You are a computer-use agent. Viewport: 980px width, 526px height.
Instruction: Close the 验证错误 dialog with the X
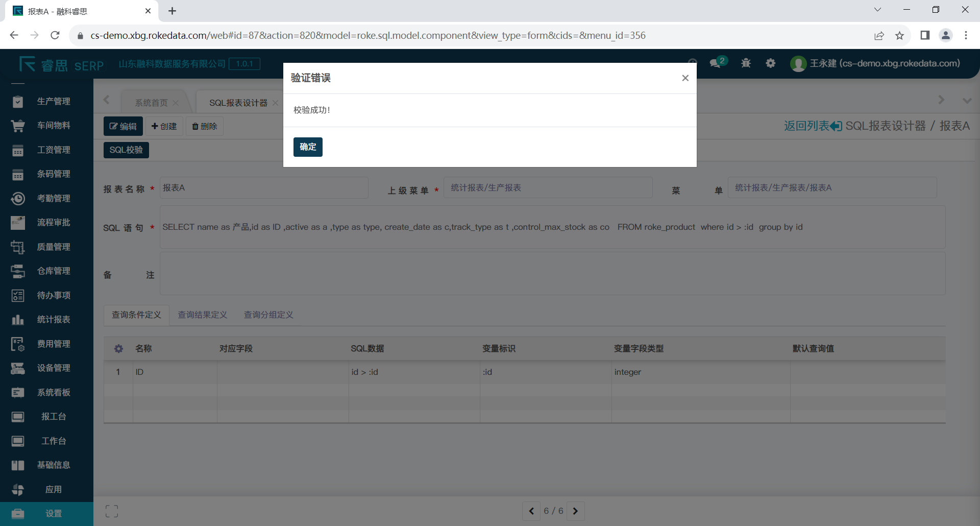685,78
